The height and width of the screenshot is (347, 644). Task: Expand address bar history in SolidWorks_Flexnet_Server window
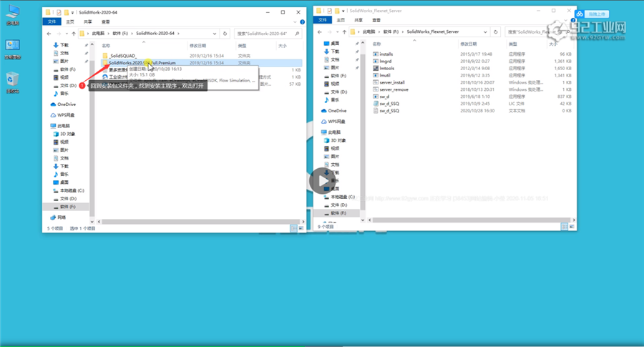(x=485, y=31)
